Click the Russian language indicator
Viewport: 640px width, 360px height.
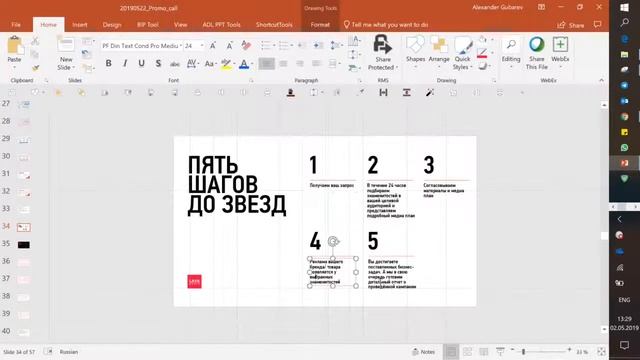click(69, 351)
